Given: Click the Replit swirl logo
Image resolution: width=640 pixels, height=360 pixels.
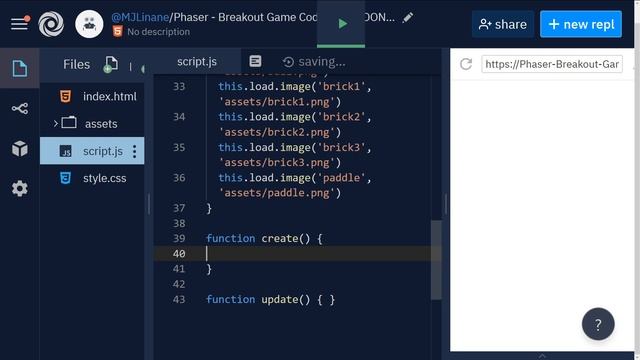Looking at the screenshot, I should (x=51, y=24).
